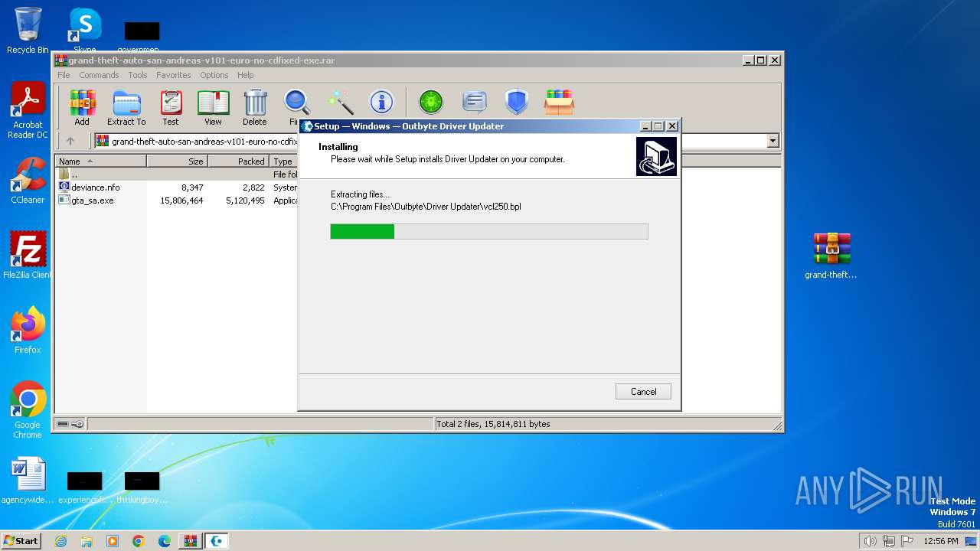This screenshot has width=980, height=551.
Task: Open the Commands menu
Action: point(99,75)
